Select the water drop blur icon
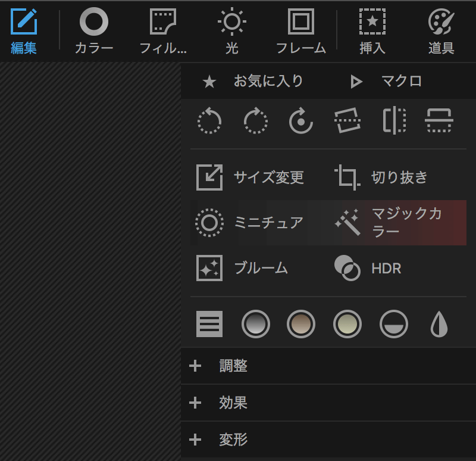Screen dimensions: 476x461 tap(439, 325)
